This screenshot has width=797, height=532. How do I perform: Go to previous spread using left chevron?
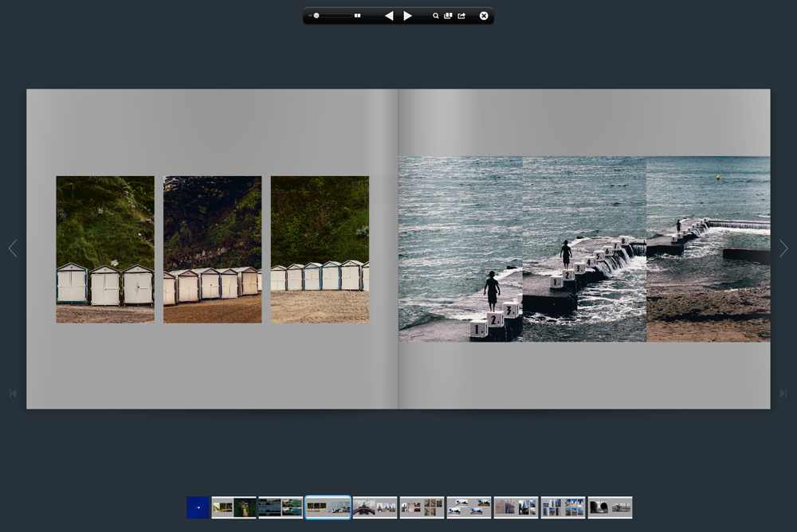point(13,248)
